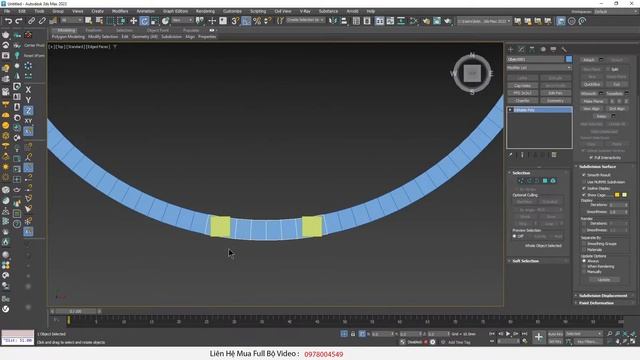Open the Motion command panel tab
The height and width of the screenshot is (360, 640).
pyautogui.click(x=543, y=49)
